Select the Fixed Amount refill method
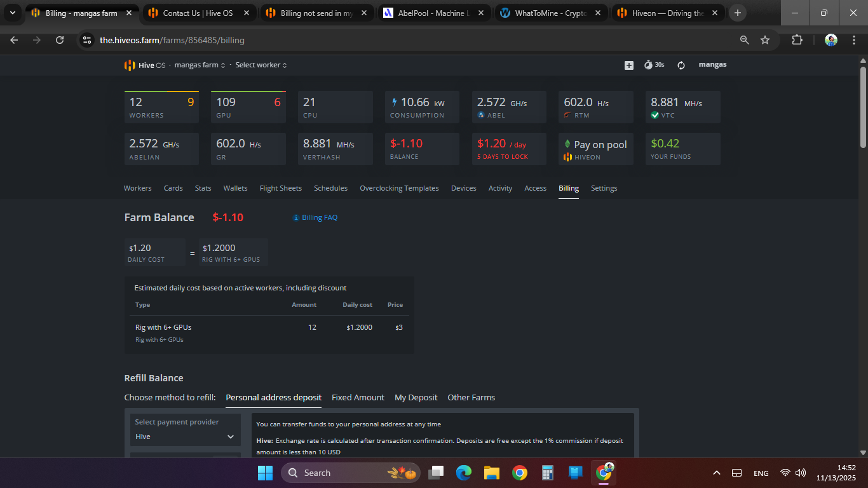 click(x=358, y=397)
